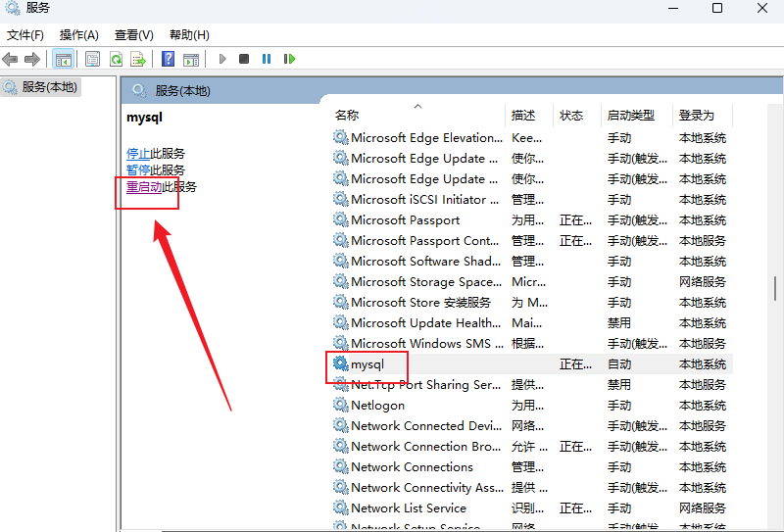Open the 文件(F) menu

tap(25, 35)
